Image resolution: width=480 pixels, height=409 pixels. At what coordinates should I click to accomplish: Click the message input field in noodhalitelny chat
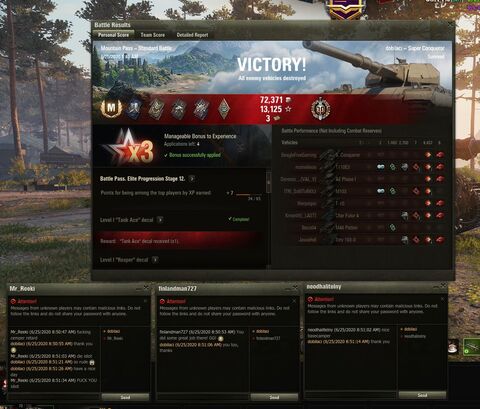coord(351,395)
